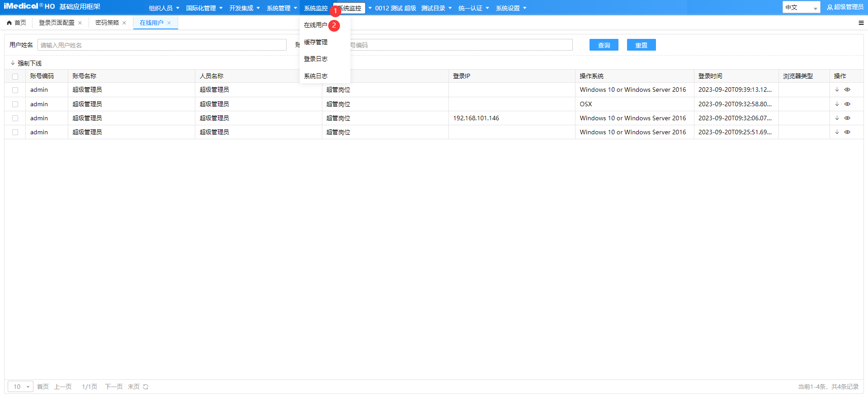This screenshot has height=397, width=868.
Task: Open the 中文 language dropdown
Action: (x=801, y=7)
